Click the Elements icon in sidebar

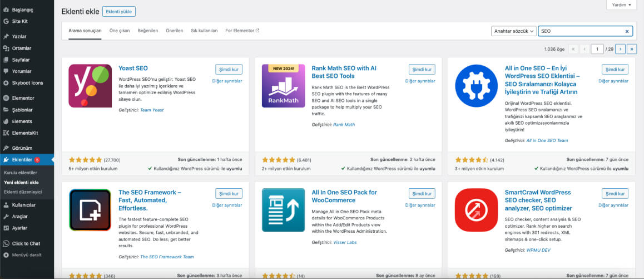tap(6, 121)
